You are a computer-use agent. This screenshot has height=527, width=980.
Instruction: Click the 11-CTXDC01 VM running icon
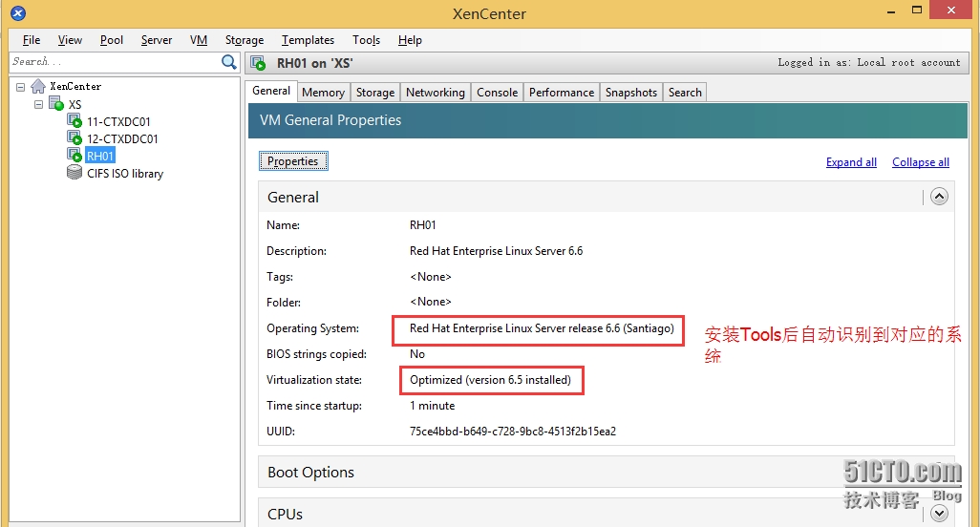coord(75,120)
